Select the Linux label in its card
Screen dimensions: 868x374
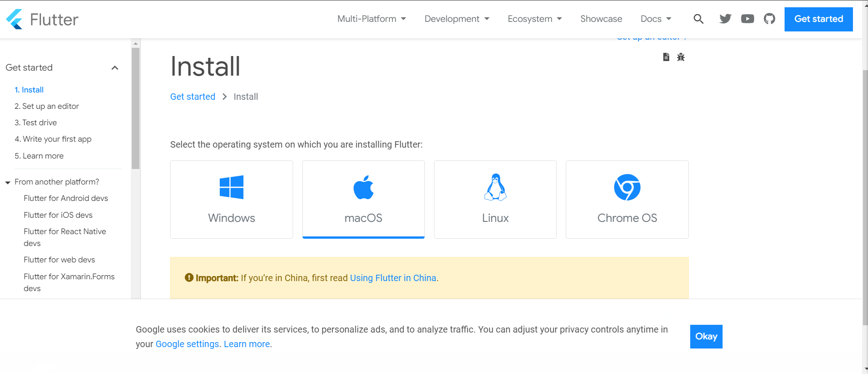[496, 218]
